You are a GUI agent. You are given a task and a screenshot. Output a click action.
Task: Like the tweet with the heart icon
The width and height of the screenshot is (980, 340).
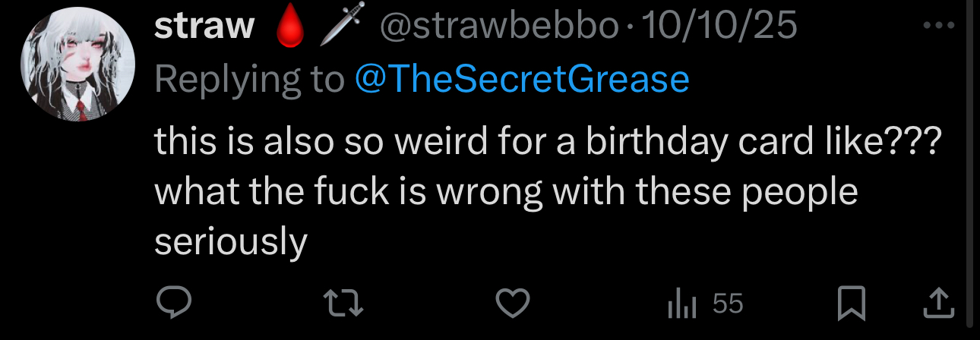[513, 304]
